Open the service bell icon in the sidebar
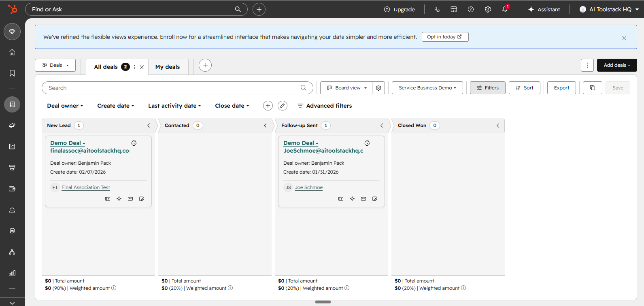The image size is (644, 306). point(12,210)
